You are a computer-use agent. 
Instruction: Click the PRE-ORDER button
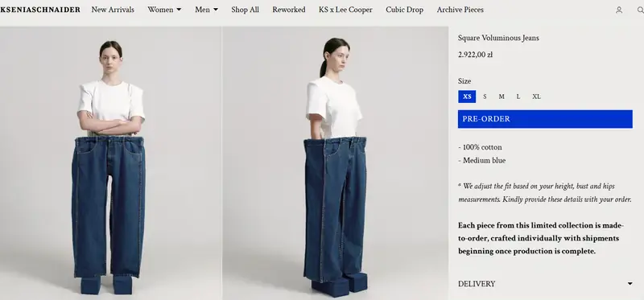545,119
